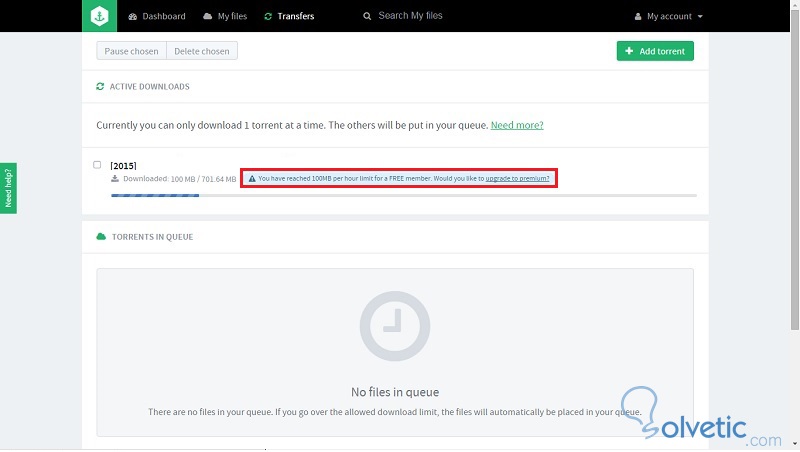Click Pause chosen button
Screen dimensions: 800x452
(x=131, y=51)
